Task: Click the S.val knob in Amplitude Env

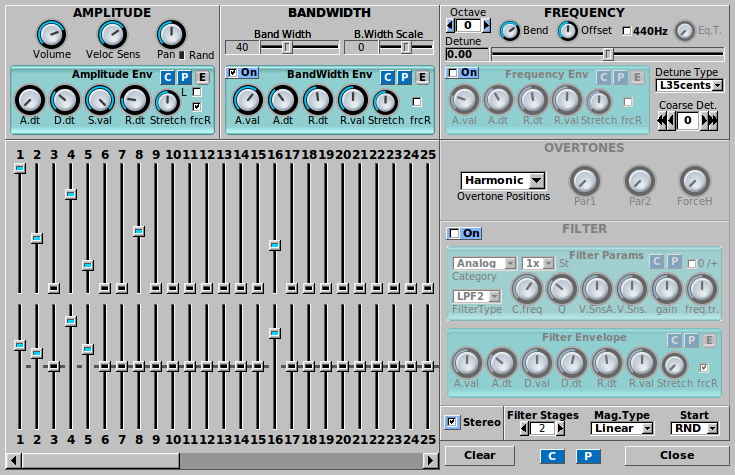Action: coord(99,99)
